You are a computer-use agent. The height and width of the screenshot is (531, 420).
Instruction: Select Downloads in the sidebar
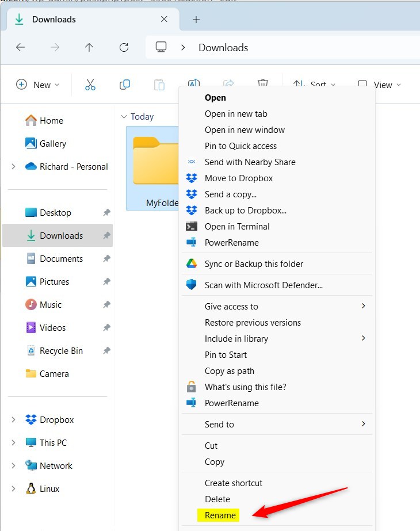coord(58,236)
